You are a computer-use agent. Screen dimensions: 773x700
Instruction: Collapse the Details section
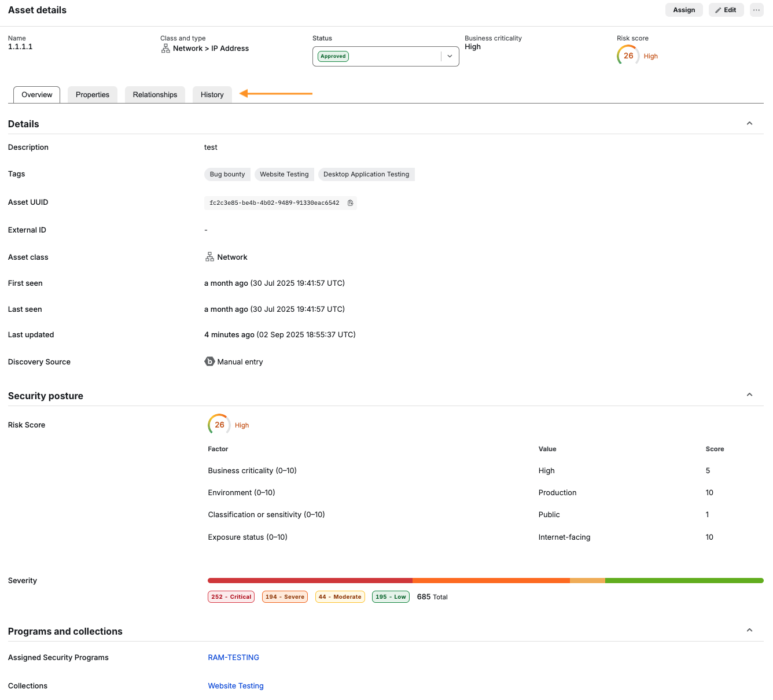749,123
